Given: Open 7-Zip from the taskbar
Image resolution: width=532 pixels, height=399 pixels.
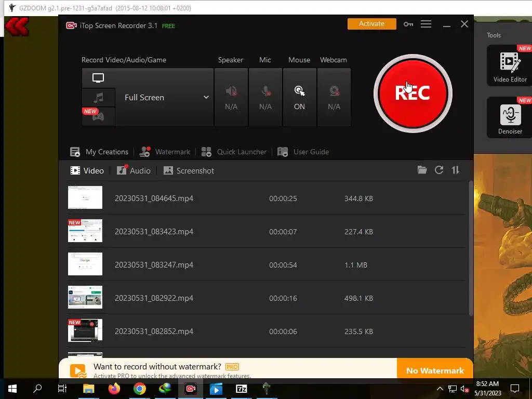Looking at the screenshot, I should [x=241, y=389].
